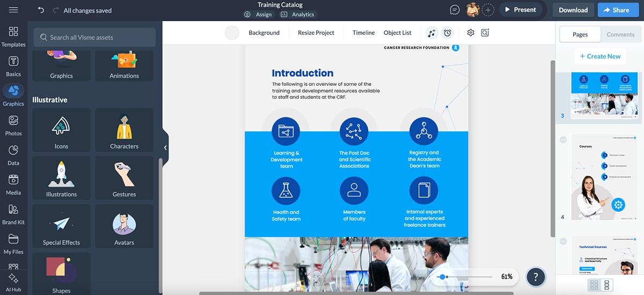The image size is (644, 295).
Task: Open Photos in the left sidebar
Action: [13, 125]
